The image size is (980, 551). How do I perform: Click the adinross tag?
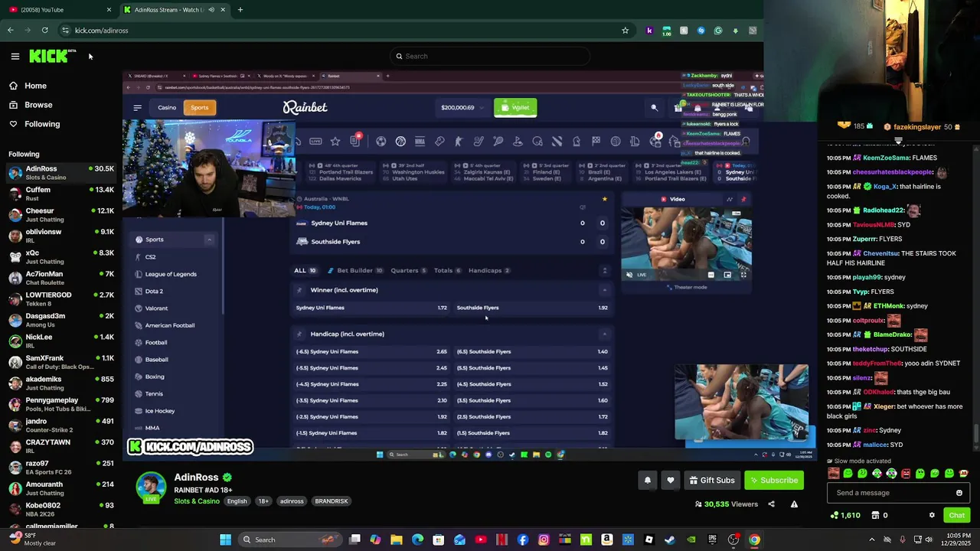(x=292, y=501)
